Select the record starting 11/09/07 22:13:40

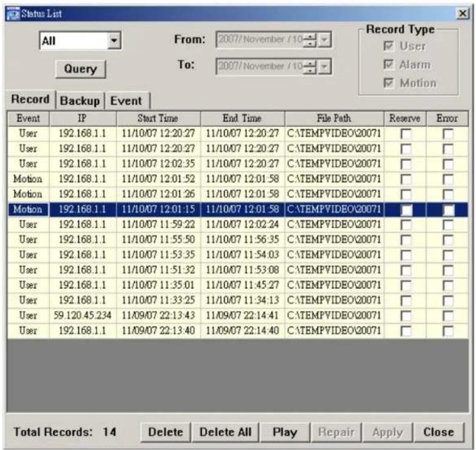[238, 331]
